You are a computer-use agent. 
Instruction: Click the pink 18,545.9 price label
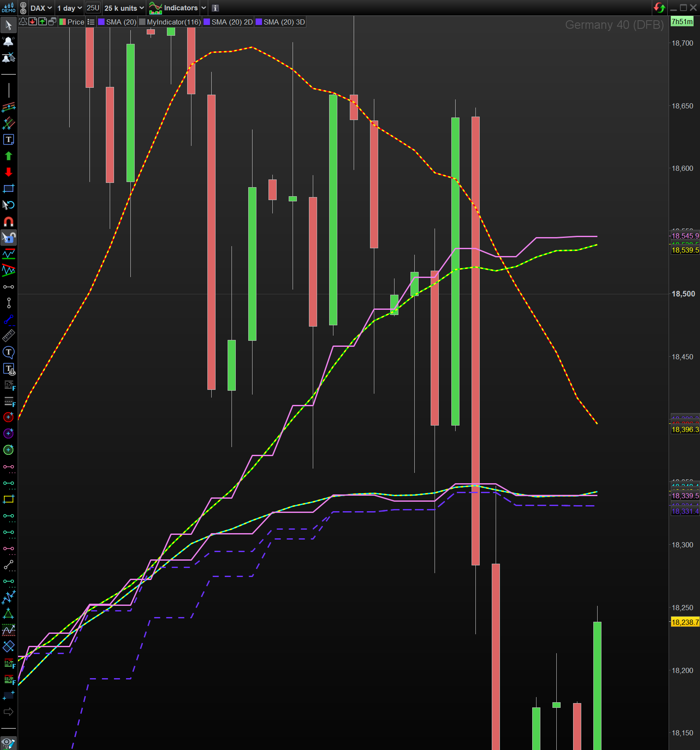[x=685, y=236]
